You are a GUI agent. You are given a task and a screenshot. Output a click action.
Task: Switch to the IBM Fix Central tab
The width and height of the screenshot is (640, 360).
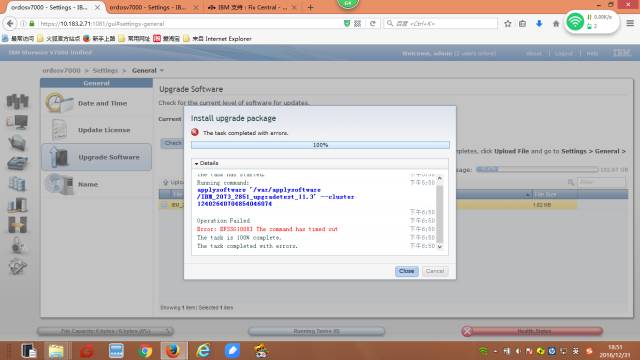[x=248, y=7]
